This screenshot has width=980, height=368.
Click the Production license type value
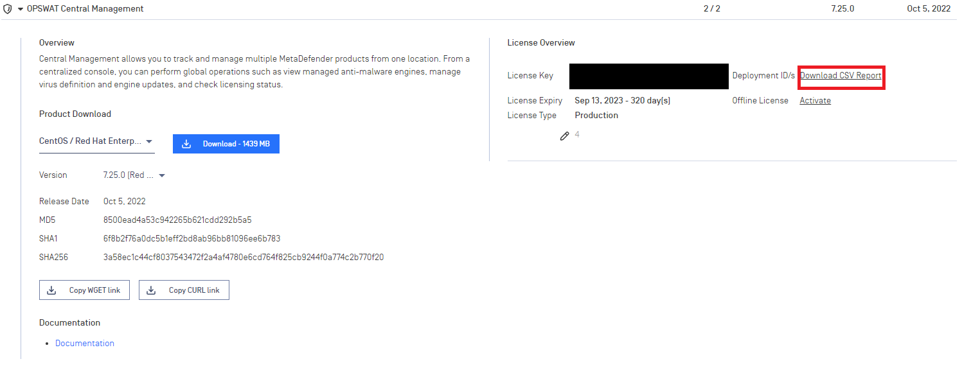(596, 116)
